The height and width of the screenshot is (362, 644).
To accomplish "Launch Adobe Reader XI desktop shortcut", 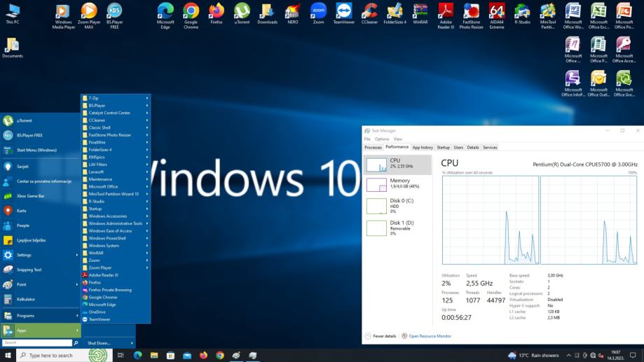I will tap(446, 13).
